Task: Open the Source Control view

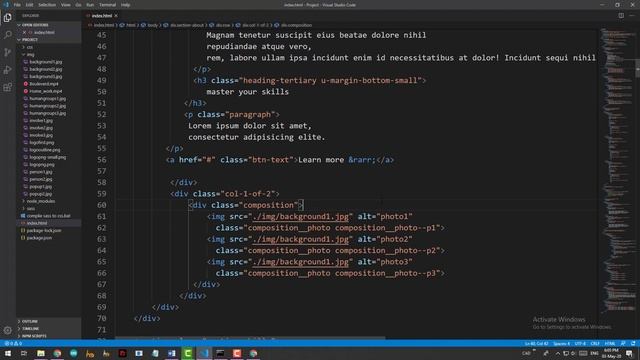Action: [7, 52]
